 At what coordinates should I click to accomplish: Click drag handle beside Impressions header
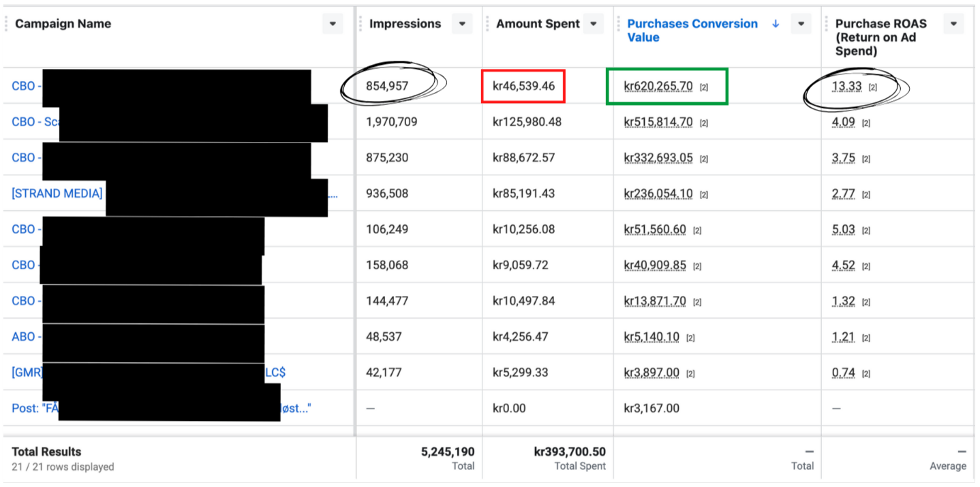361,24
